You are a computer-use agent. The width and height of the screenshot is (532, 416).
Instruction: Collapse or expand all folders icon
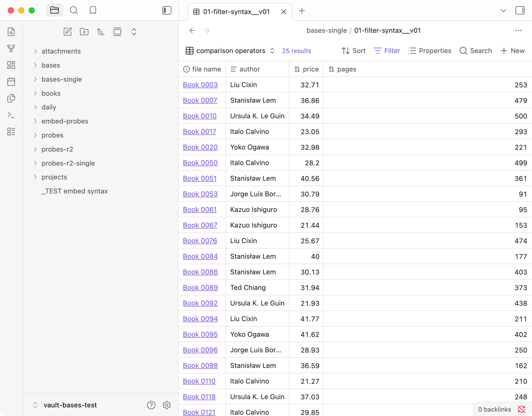coord(134,32)
